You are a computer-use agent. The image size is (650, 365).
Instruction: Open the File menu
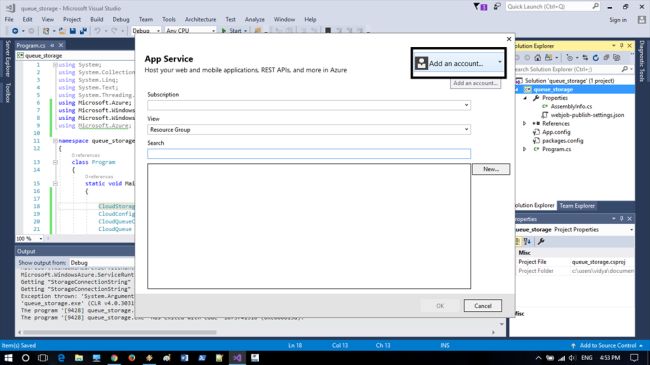(9, 19)
